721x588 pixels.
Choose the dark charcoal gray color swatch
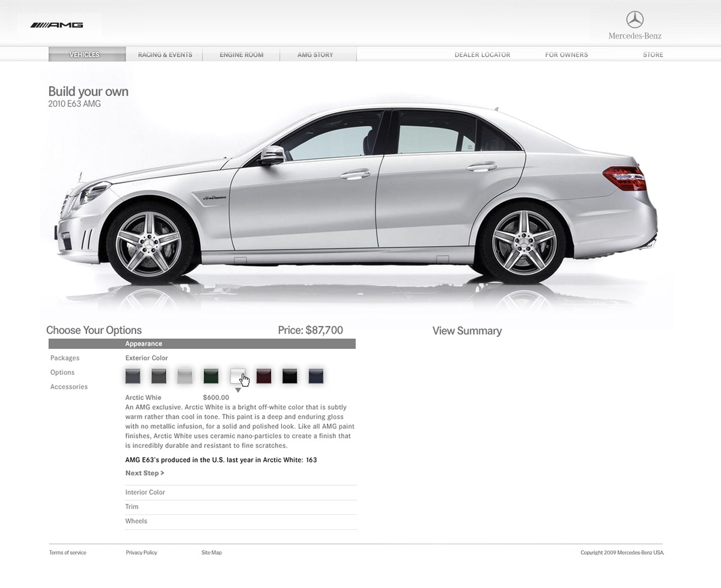(159, 376)
